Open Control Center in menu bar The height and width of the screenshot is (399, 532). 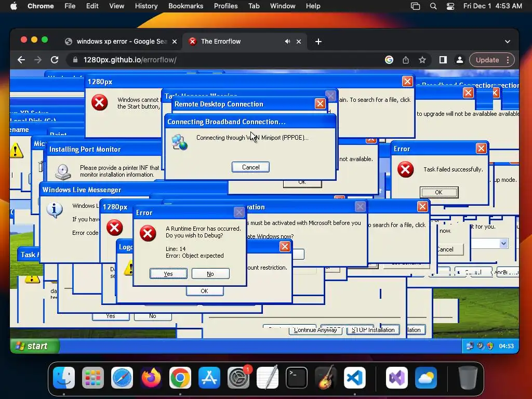(450, 6)
